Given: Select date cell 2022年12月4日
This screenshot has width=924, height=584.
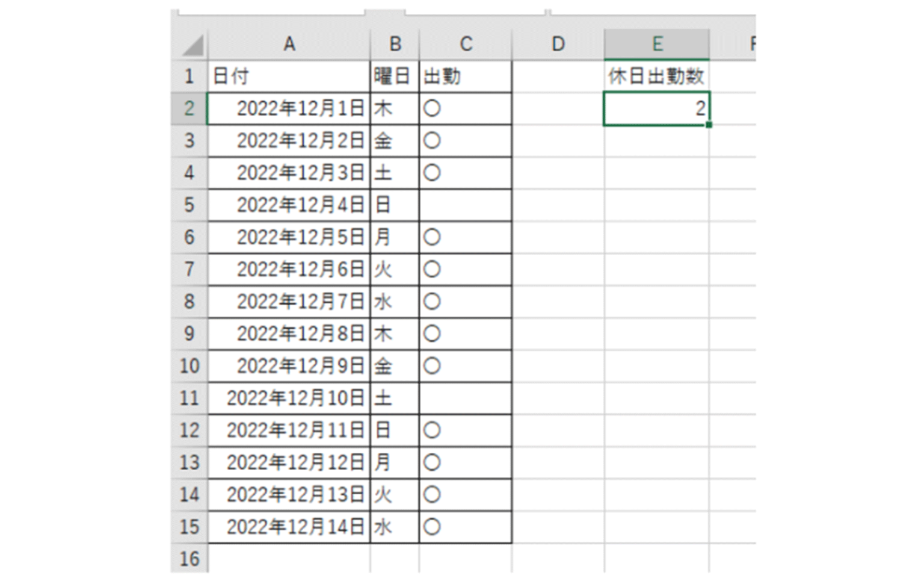Looking at the screenshot, I should click(x=289, y=205).
